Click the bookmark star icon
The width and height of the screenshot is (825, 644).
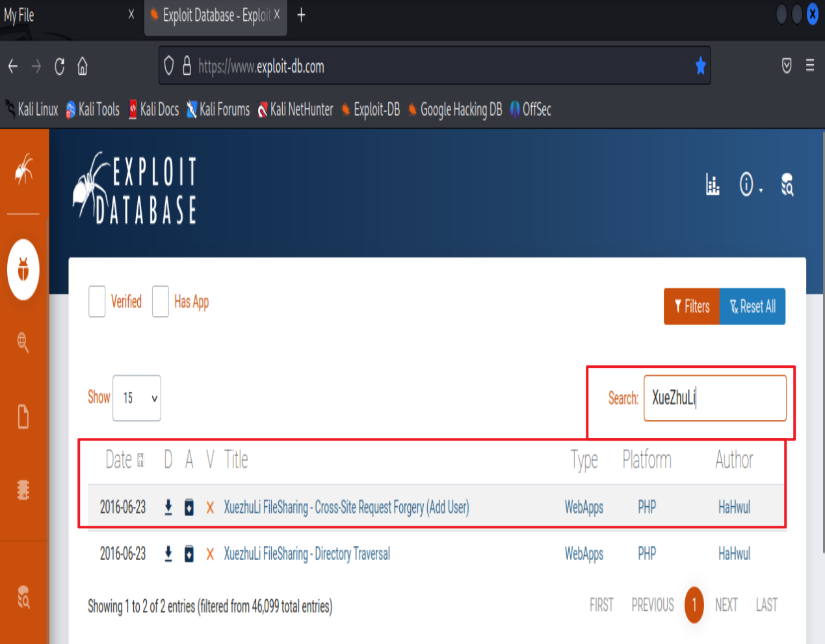pyautogui.click(x=700, y=66)
